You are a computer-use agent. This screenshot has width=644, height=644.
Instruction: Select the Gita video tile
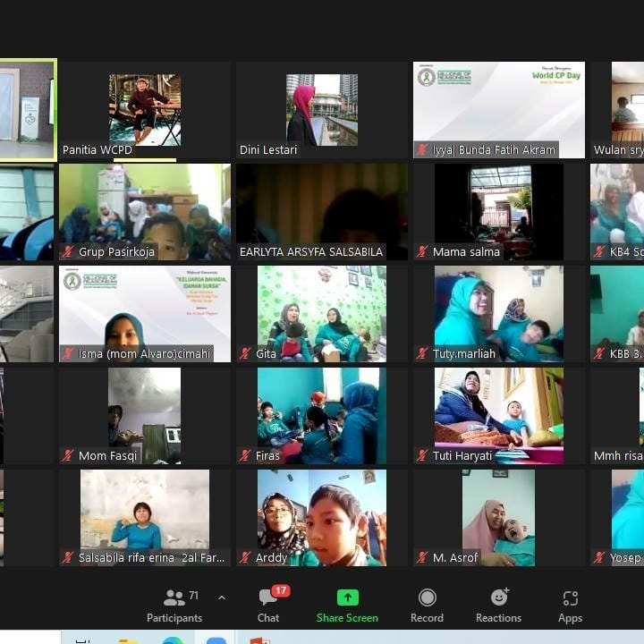[322, 314]
